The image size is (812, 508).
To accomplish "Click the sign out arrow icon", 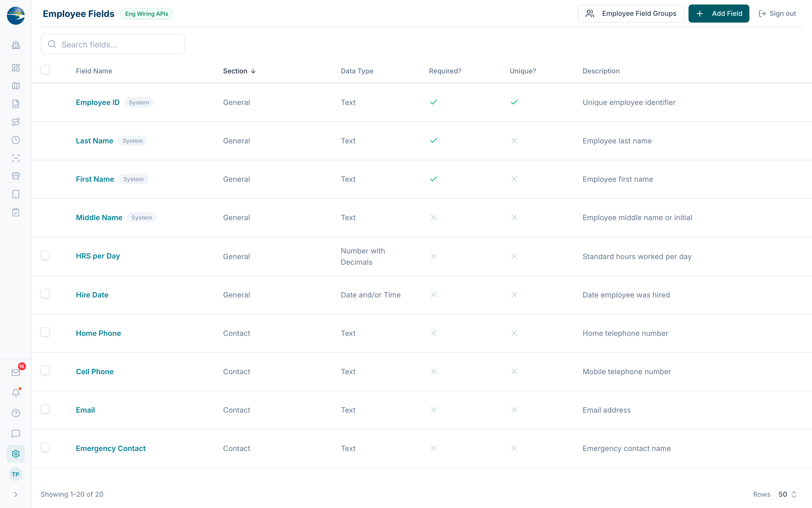I will point(762,14).
